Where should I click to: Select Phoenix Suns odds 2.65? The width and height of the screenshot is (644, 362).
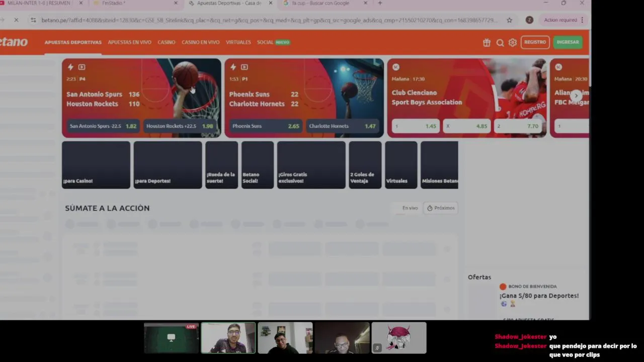(x=266, y=126)
